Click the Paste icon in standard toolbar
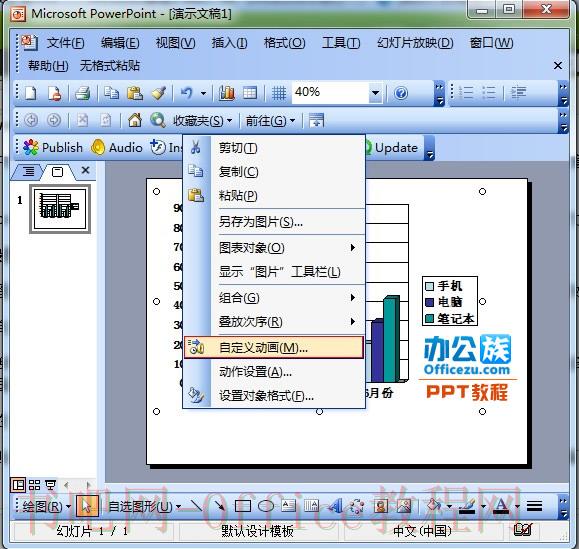579x549 pixels. coord(135,93)
